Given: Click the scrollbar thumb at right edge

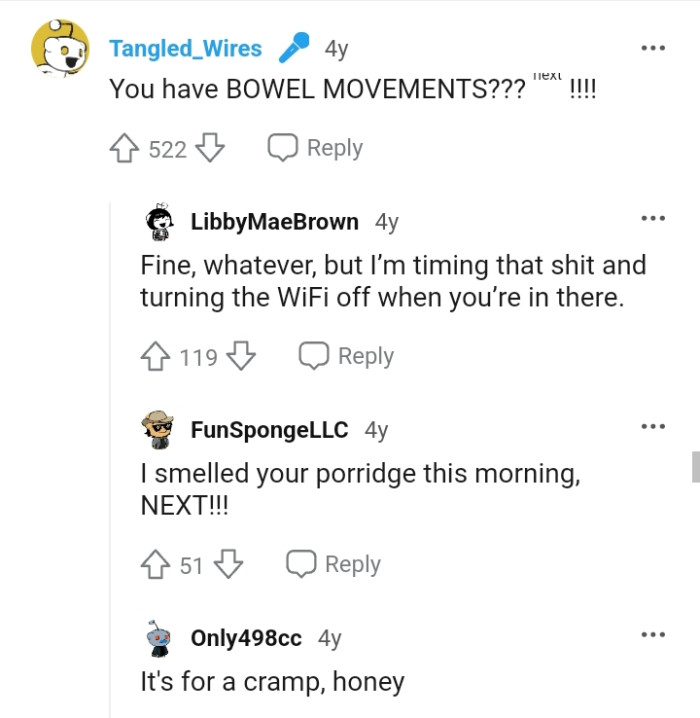Looking at the screenshot, I should [696, 467].
